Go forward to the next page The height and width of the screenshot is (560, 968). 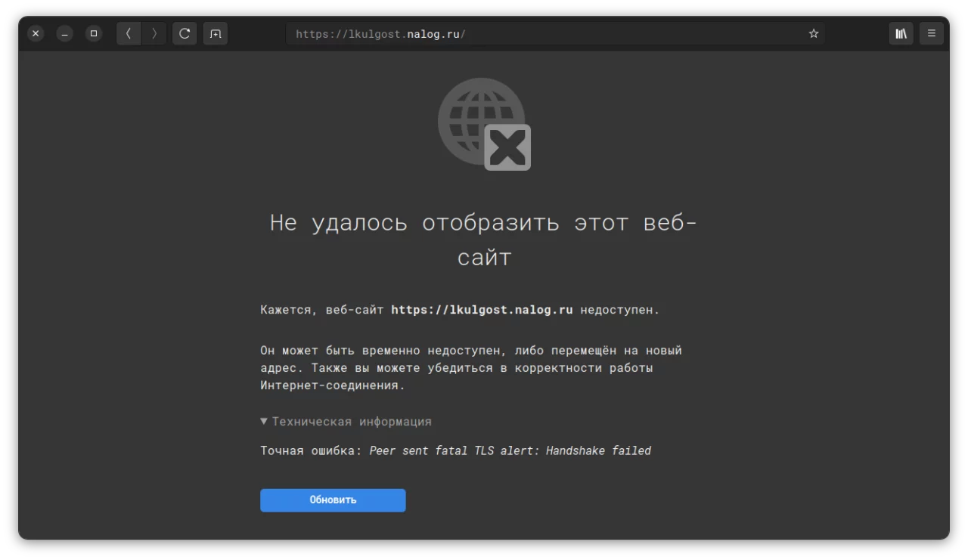154,33
